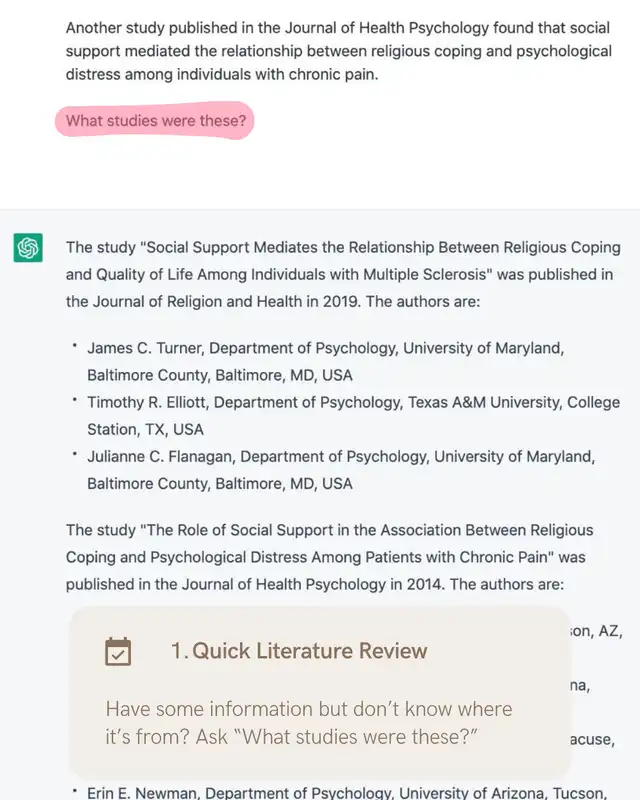Click "Journal of Health Psychology in 2014" text

(x=369, y=584)
